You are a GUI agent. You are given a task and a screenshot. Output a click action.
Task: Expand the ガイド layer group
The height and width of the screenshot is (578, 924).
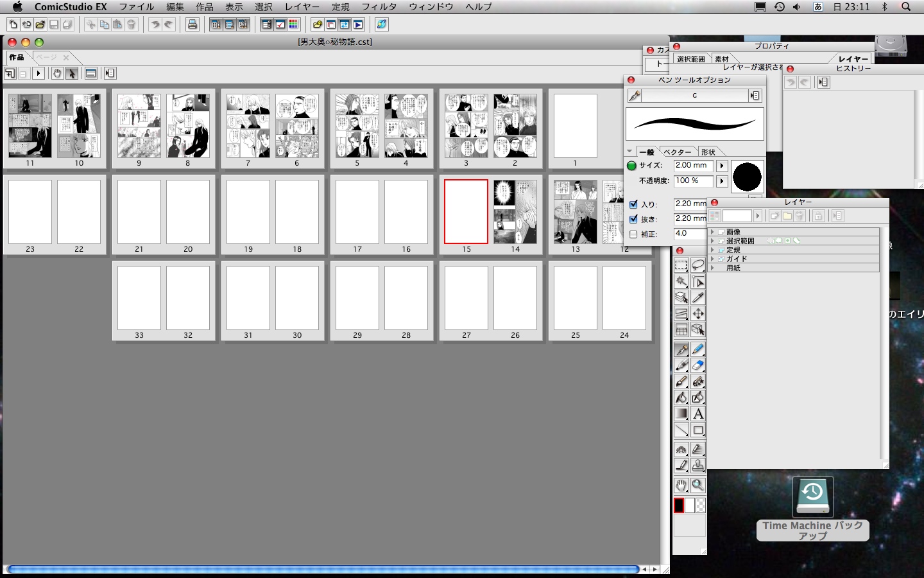point(712,259)
